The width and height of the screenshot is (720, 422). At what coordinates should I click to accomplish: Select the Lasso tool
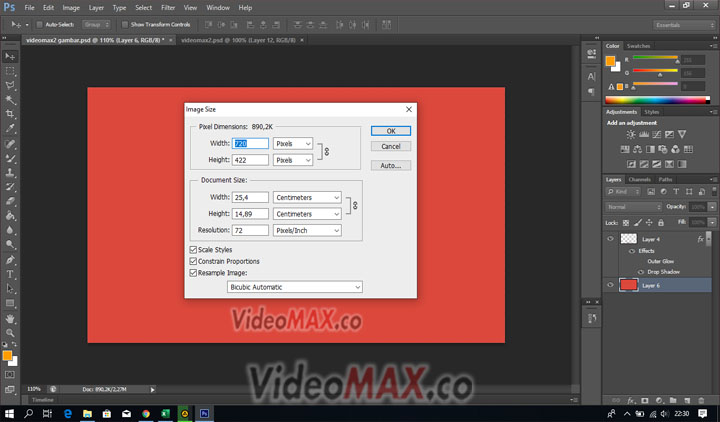(x=10, y=85)
